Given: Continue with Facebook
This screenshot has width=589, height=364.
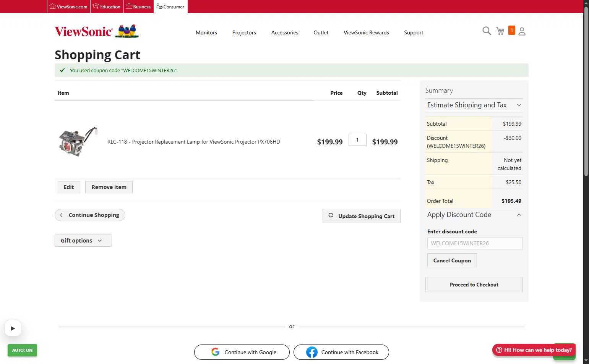Looking at the screenshot, I should click(x=341, y=352).
